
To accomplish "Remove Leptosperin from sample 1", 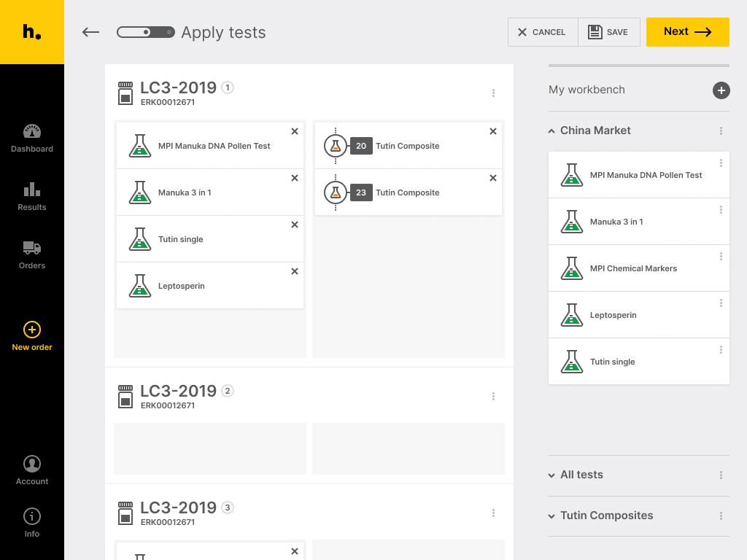I will (x=295, y=271).
